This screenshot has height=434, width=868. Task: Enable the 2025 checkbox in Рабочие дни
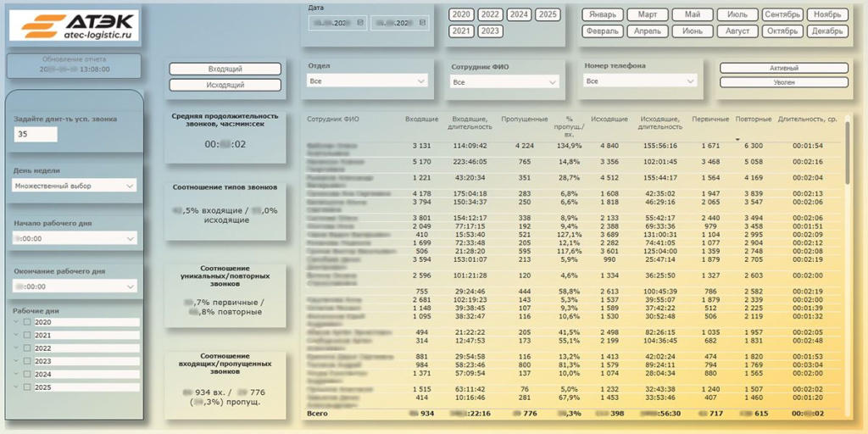27,387
